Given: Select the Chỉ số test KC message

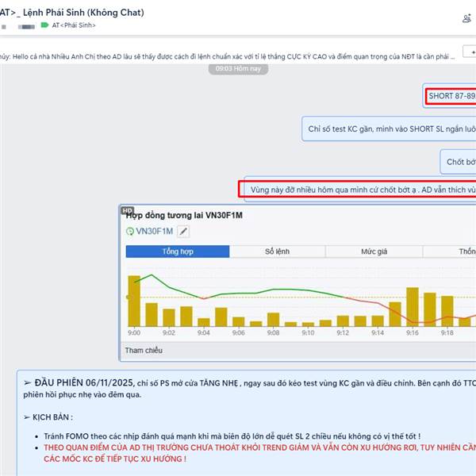Looking at the screenshot, I should (x=390, y=129).
